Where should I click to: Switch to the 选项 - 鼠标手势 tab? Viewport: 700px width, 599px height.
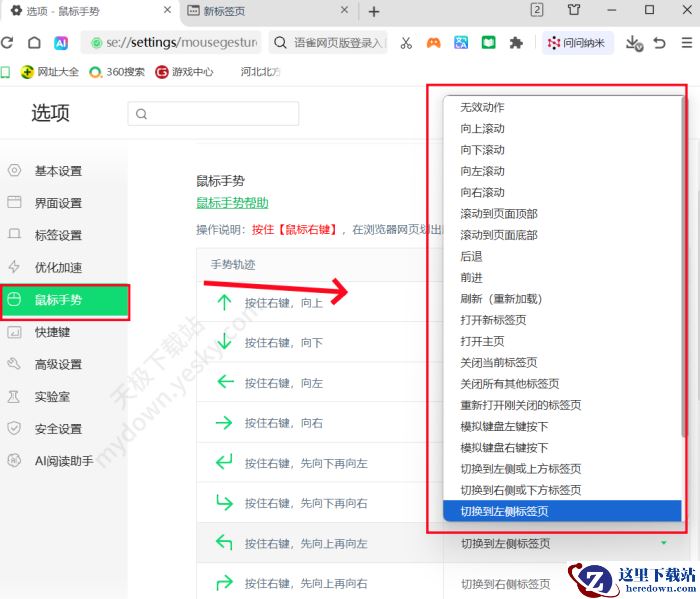point(89,11)
